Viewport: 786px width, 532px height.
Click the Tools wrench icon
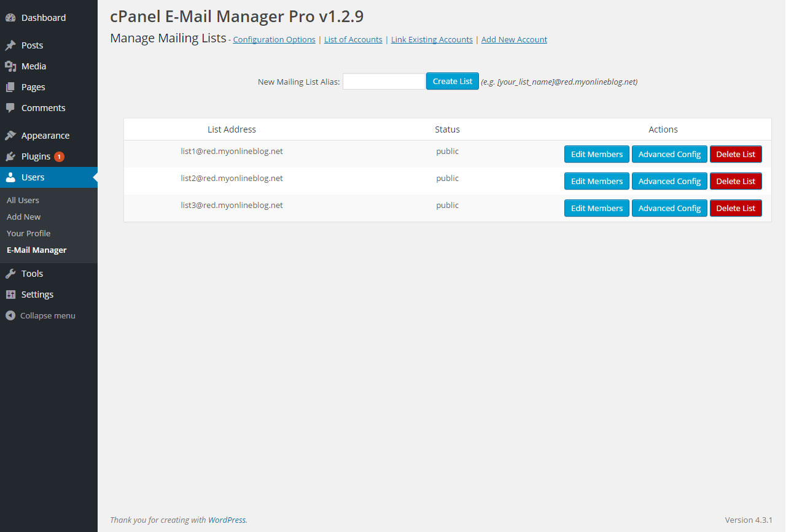(10, 274)
